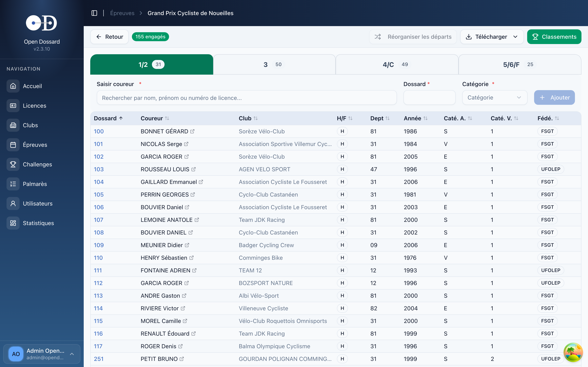Open external link icon beside ROUSSEAU LOUIS

[x=193, y=169]
